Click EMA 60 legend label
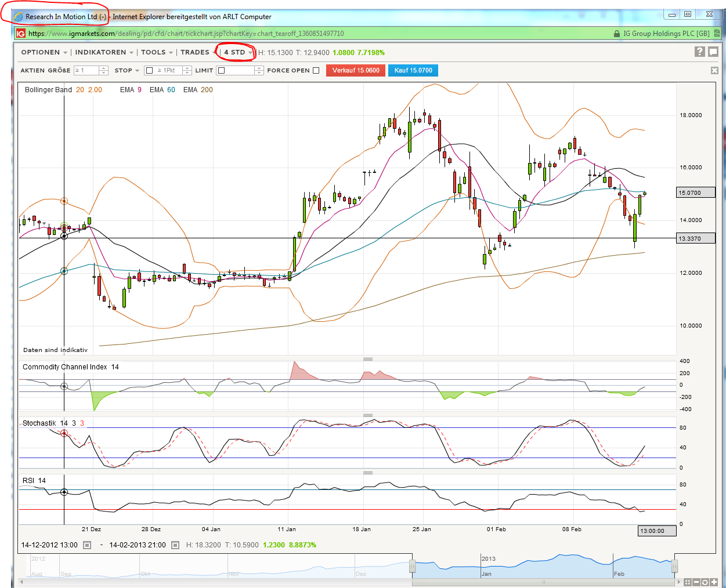Image resolution: width=726 pixels, height=588 pixels. coord(162,90)
